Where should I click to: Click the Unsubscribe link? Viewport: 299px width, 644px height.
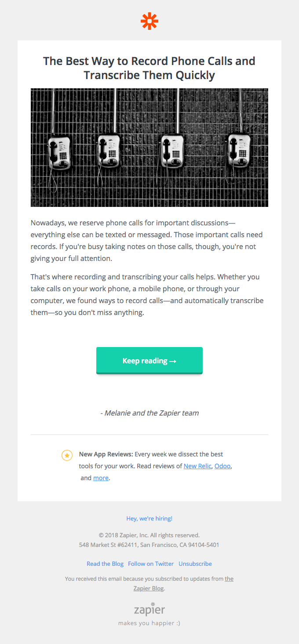(x=195, y=564)
